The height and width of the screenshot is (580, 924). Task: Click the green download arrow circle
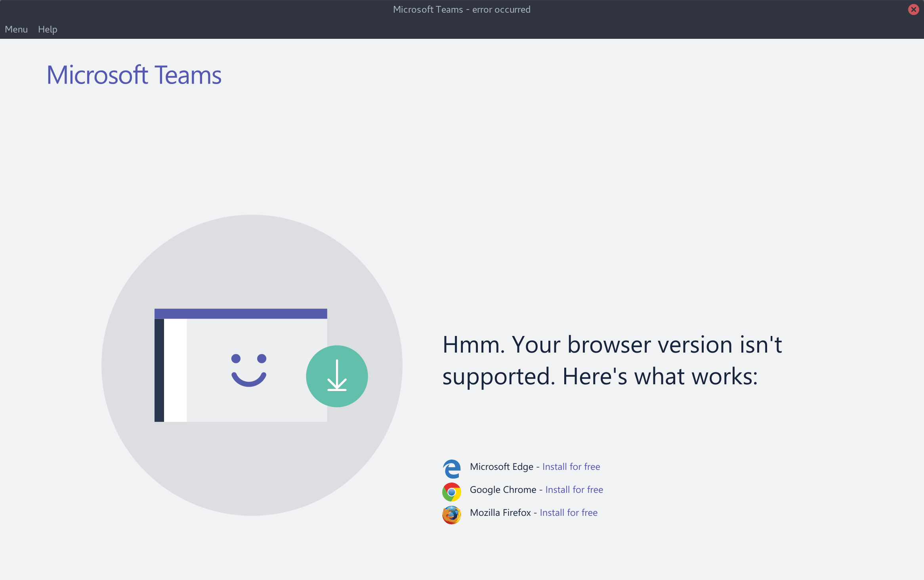tap(337, 376)
